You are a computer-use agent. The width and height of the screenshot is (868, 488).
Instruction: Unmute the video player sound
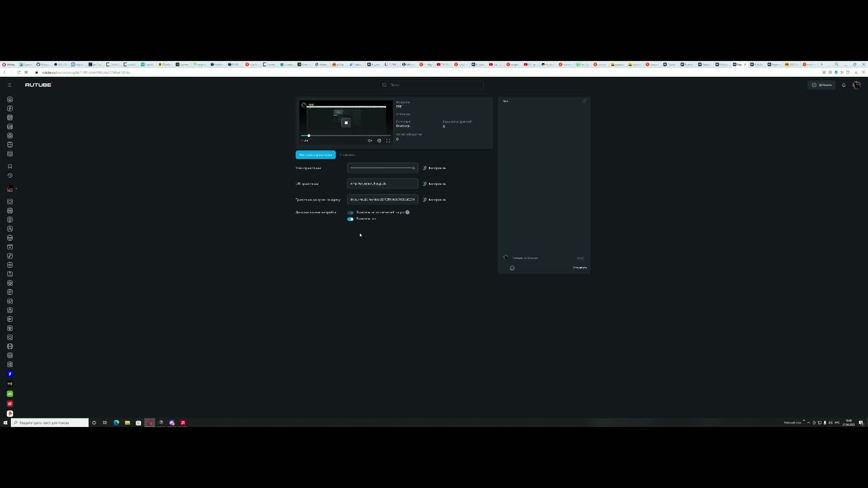point(370,141)
